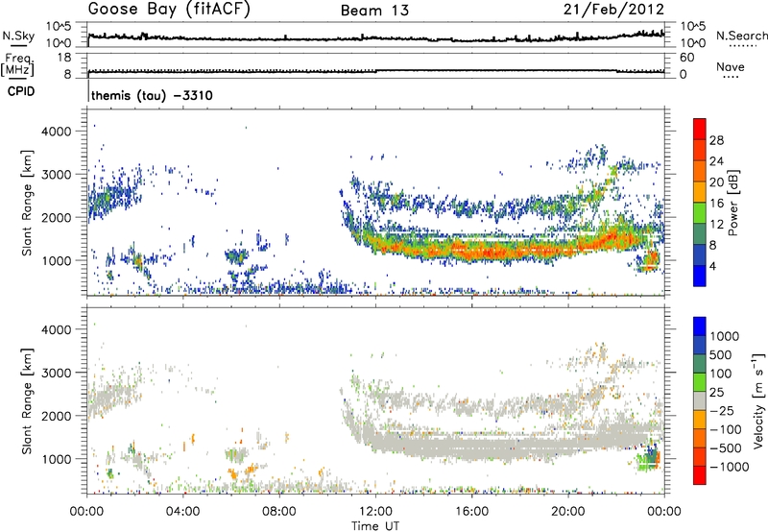Click the 'Nave' legend label
Viewport: 768px width, 532px height.
pos(731,66)
